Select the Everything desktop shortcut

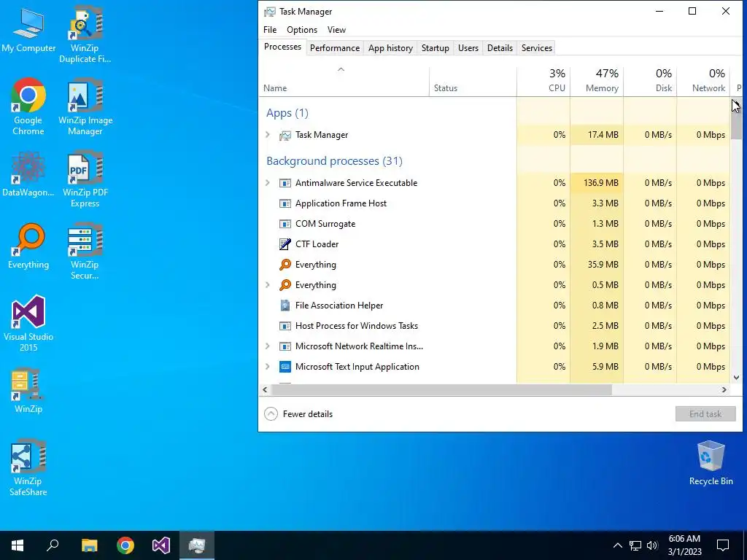[28, 246]
